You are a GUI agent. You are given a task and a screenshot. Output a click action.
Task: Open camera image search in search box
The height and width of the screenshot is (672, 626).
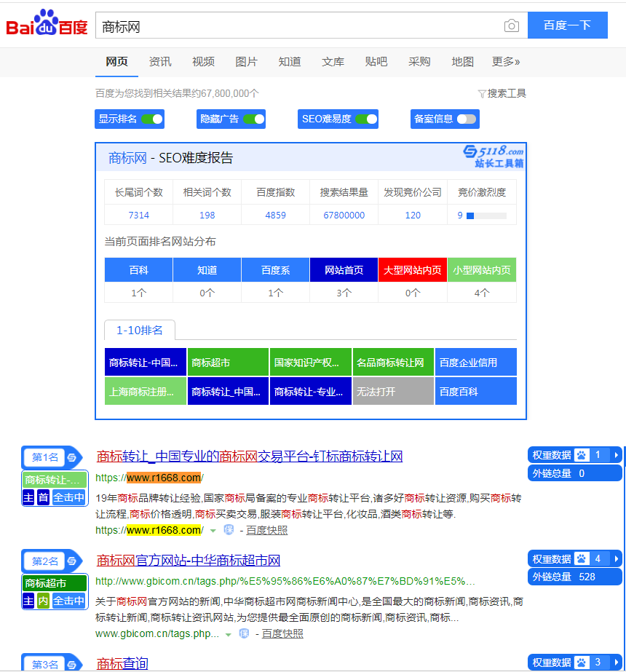[511, 25]
